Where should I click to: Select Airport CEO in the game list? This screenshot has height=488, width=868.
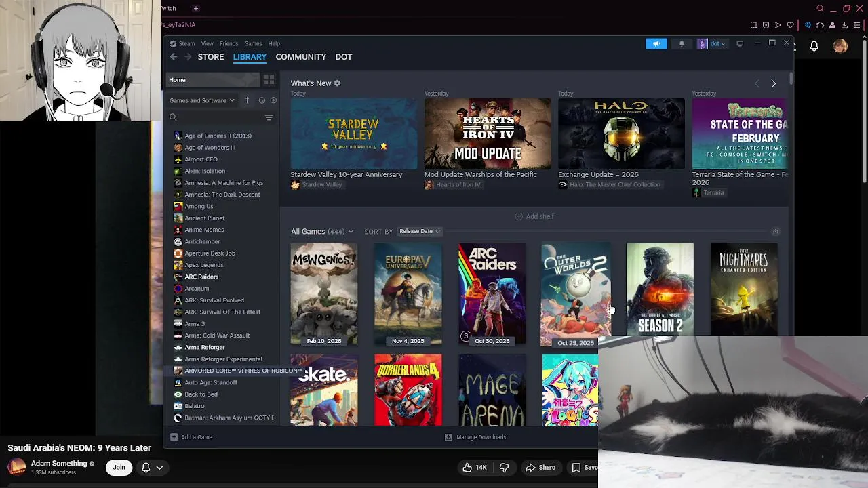pos(201,159)
